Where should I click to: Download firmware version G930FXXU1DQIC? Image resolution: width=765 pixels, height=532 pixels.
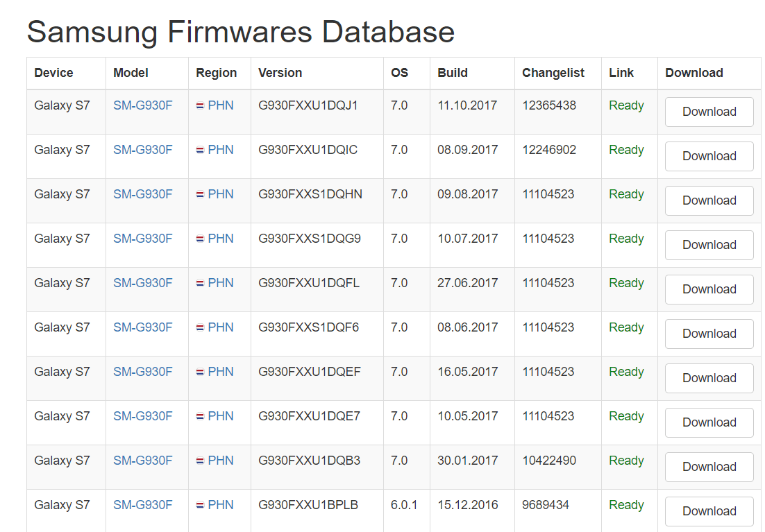(709, 156)
